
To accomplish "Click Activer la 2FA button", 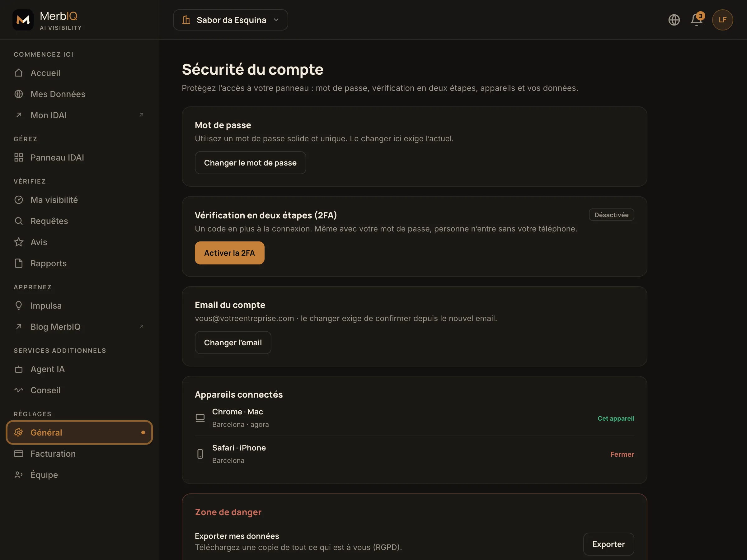I will coord(229,253).
